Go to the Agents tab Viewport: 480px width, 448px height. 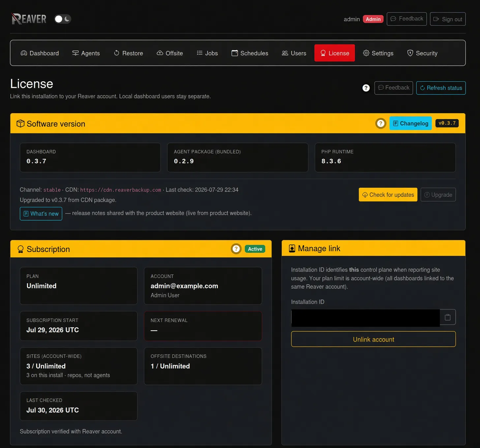pos(86,53)
